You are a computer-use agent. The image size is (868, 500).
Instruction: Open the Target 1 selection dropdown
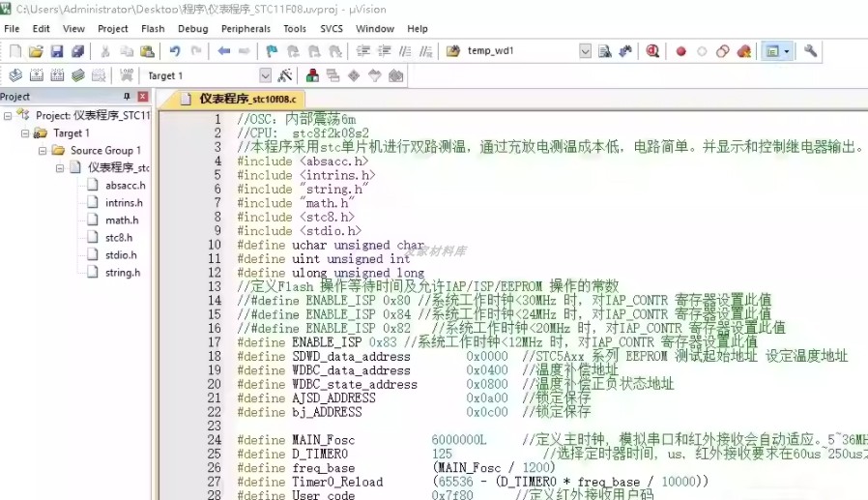265,75
